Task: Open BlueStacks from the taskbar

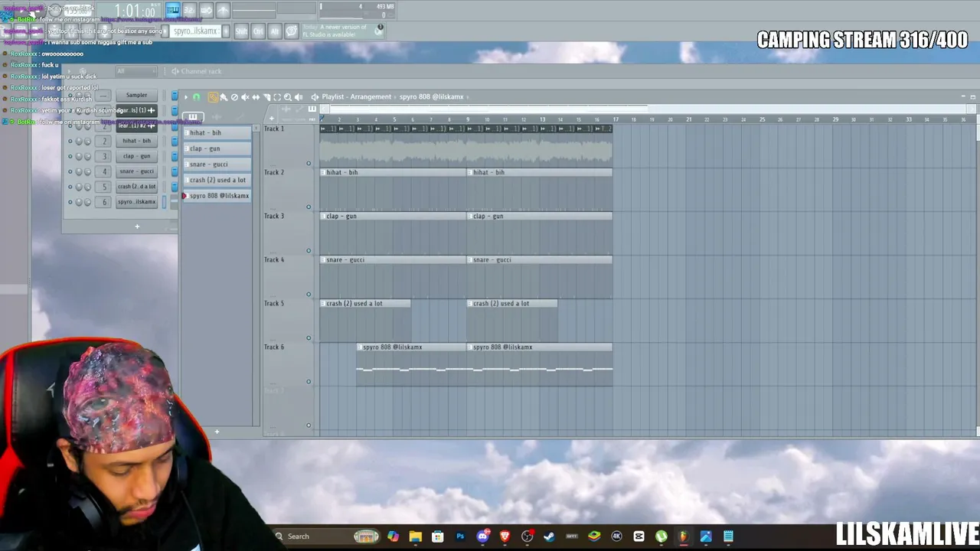Action: click(x=594, y=536)
